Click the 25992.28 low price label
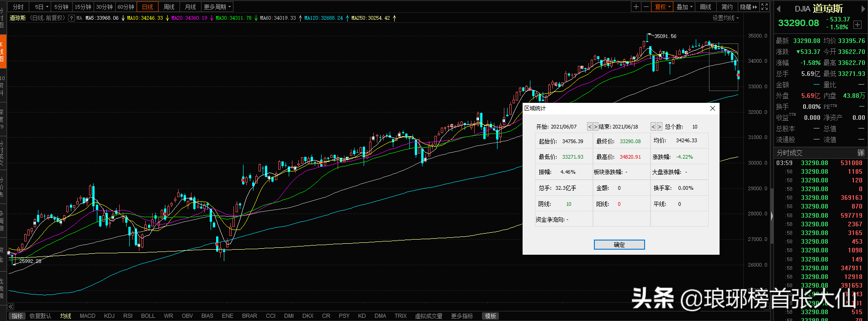Image resolution: width=868 pixels, height=321 pixels. click(30, 261)
